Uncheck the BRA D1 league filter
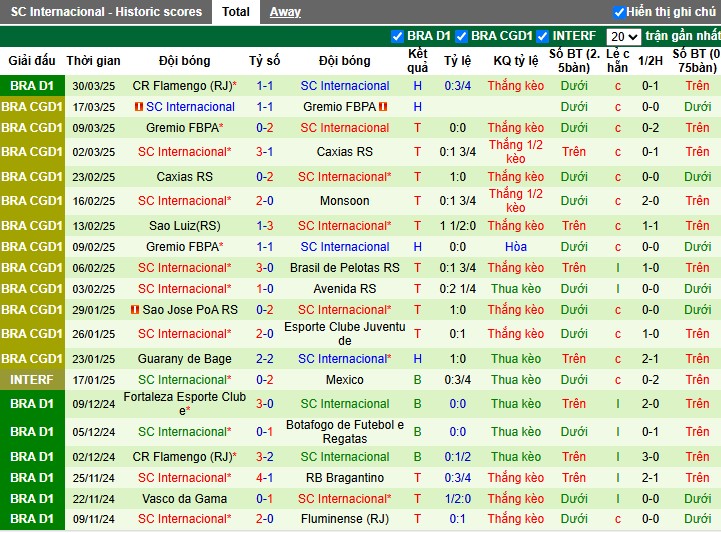Image resolution: width=721 pixels, height=533 pixels. pyautogui.click(x=397, y=36)
